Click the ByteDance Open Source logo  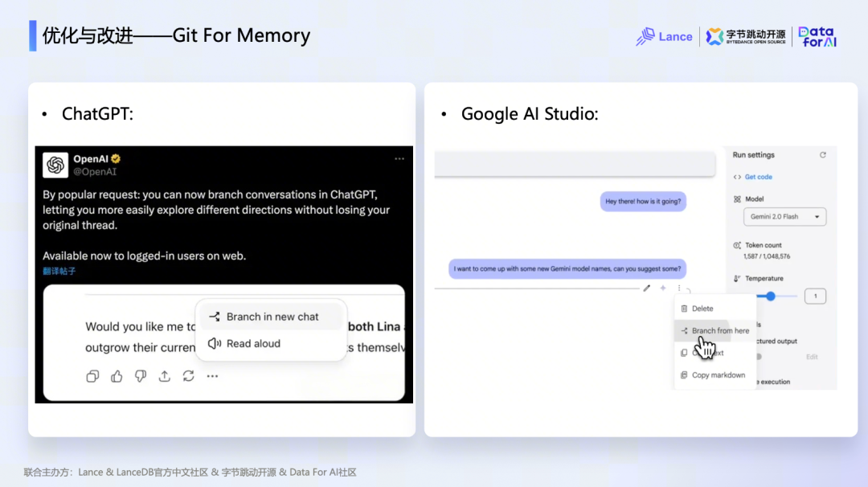(746, 36)
